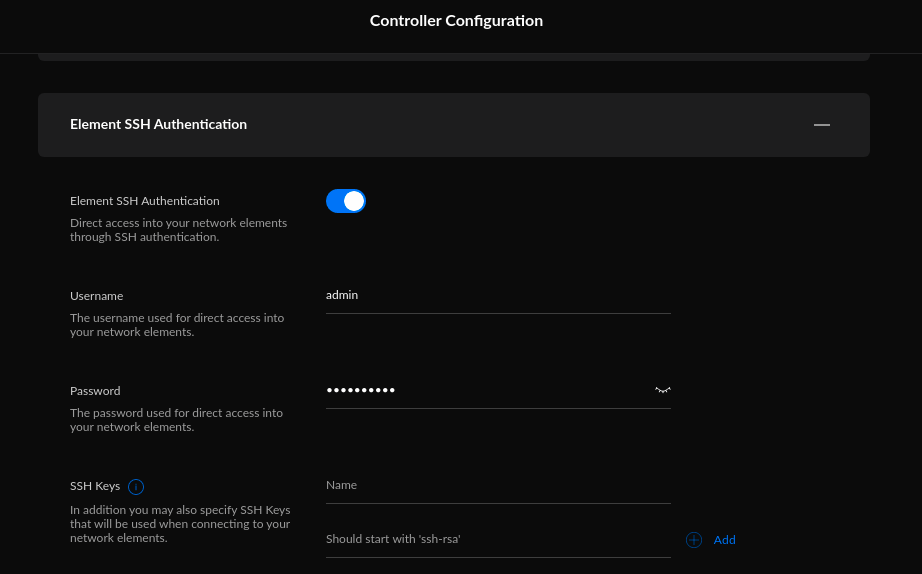The image size is (922, 574).
Task: Reveal the password using the eye icon
Action: click(662, 390)
